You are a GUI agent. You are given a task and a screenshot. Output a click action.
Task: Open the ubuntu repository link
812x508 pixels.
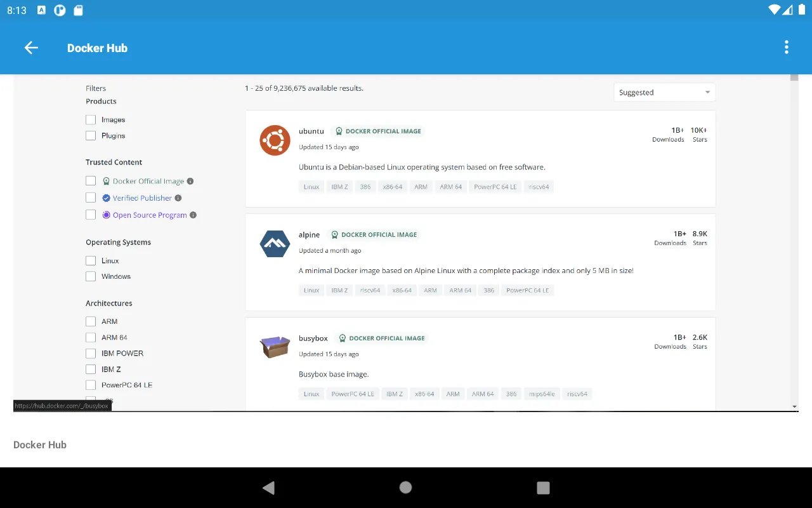[311, 131]
